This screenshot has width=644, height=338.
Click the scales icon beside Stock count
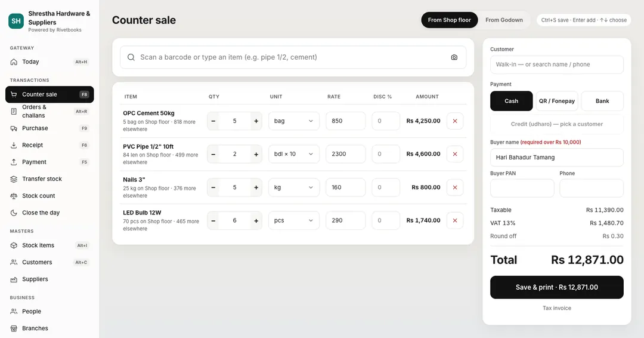tap(14, 196)
